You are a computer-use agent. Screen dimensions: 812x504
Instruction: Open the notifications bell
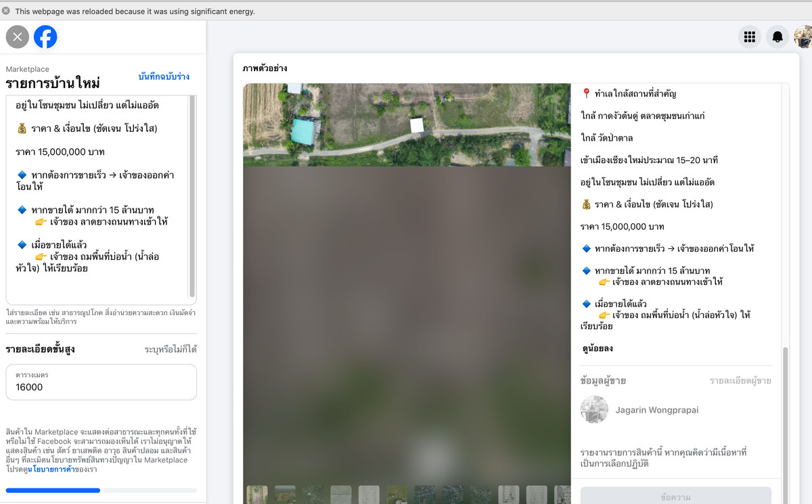point(777,37)
